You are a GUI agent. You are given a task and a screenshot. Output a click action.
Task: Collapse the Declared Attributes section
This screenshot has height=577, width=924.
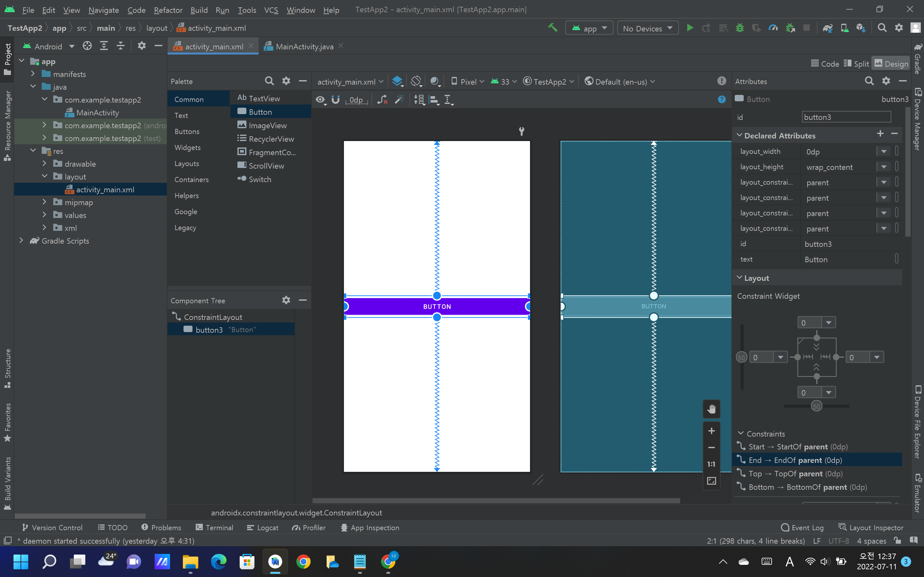740,136
